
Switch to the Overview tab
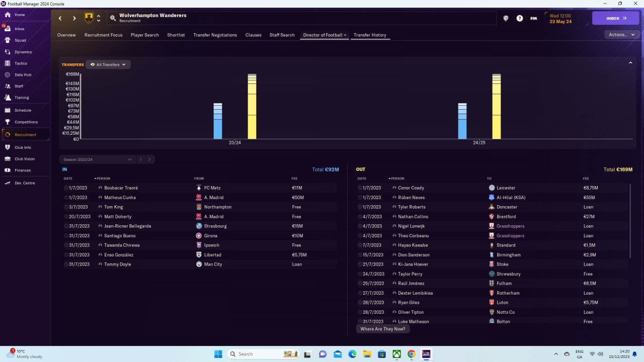(66, 35)
